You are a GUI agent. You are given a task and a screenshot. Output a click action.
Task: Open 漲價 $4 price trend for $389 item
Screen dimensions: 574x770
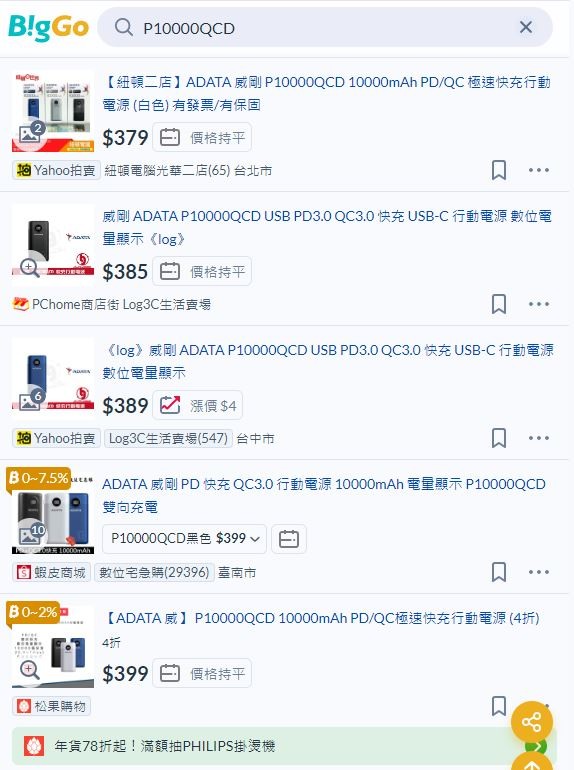[197, 406]
